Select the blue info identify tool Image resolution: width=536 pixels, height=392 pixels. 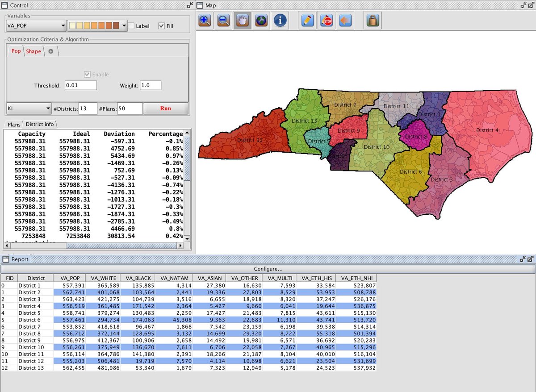click(x=280, y=20)
